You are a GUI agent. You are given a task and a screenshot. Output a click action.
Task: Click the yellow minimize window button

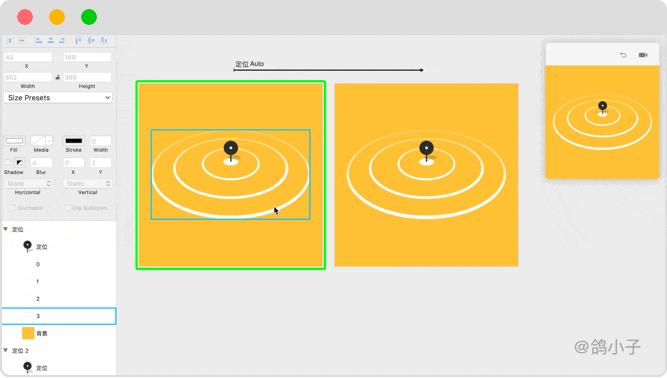(x=57, y=17)
